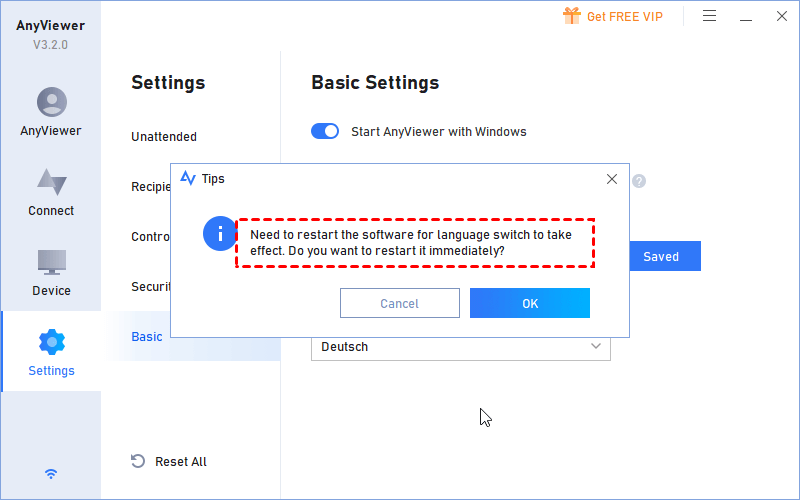Viewport: 800px width, 500px height.
Task: Open the Get FREE VIP link
Action: click(x=624, y=16)
